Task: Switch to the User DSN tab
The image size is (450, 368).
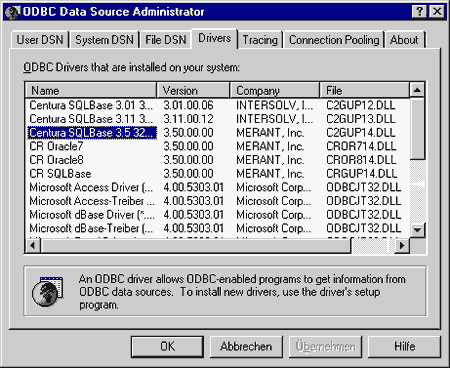Action: [40, 40]
